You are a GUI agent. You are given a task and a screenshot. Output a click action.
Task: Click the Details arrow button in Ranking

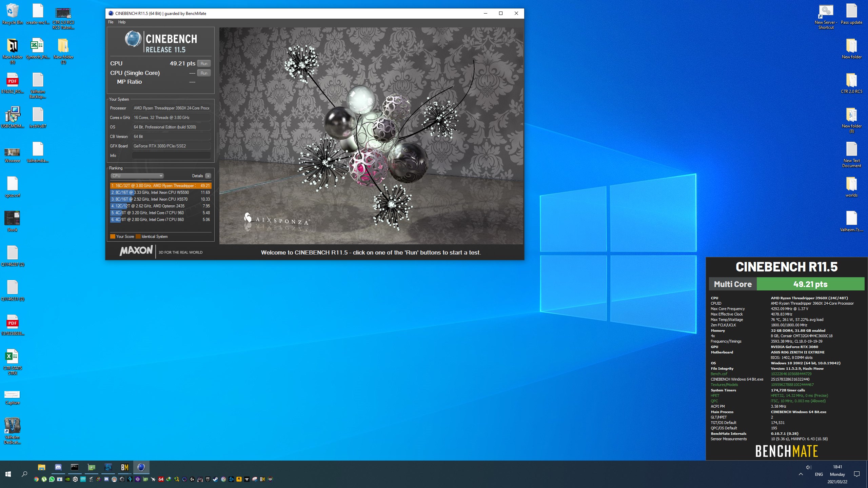[208, 176]
